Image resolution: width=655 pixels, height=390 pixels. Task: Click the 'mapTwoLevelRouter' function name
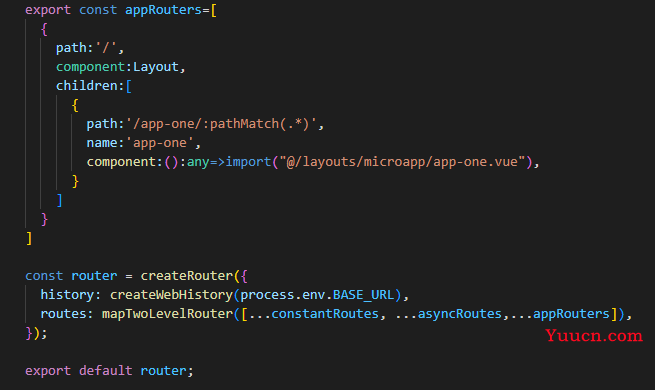coord(167,314)
